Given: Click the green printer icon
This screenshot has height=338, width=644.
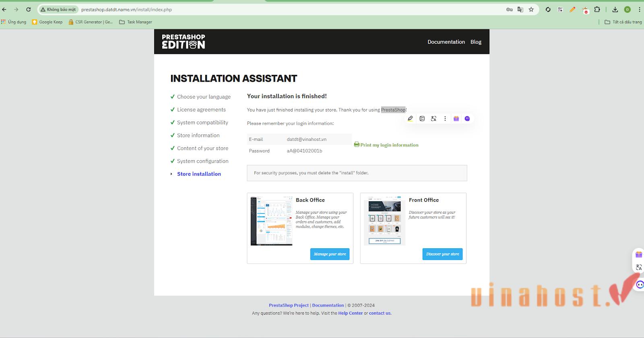Looking at the screenshot, I should pyautogui.click(x=357, y=144).
